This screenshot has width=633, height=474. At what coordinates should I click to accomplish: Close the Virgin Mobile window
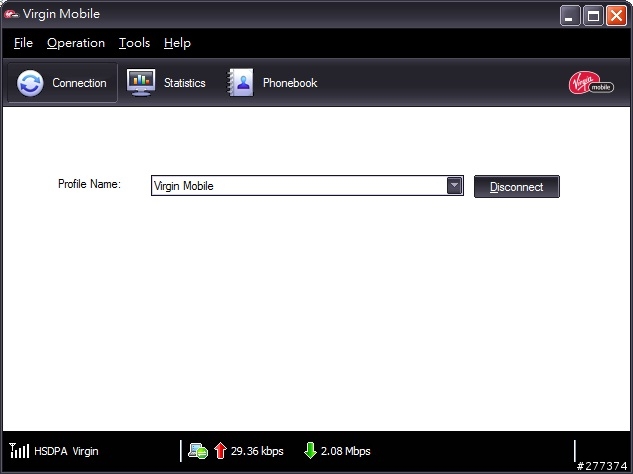click(616, 16)
